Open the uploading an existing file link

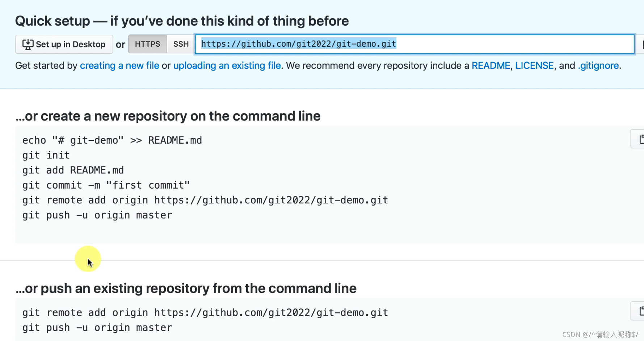[x=227, y=66]
